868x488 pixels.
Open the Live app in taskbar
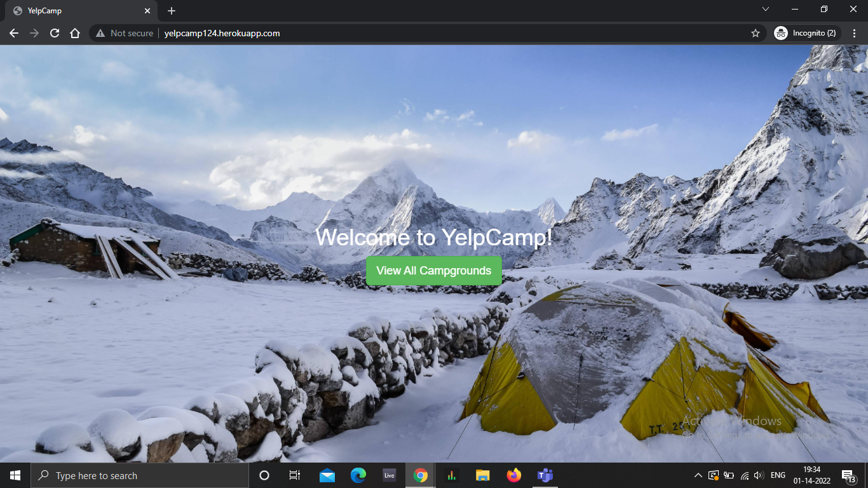(390, 475)
